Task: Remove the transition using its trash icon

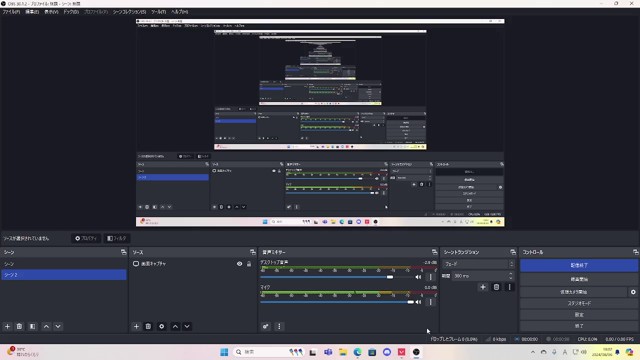Action: (496, 287)
